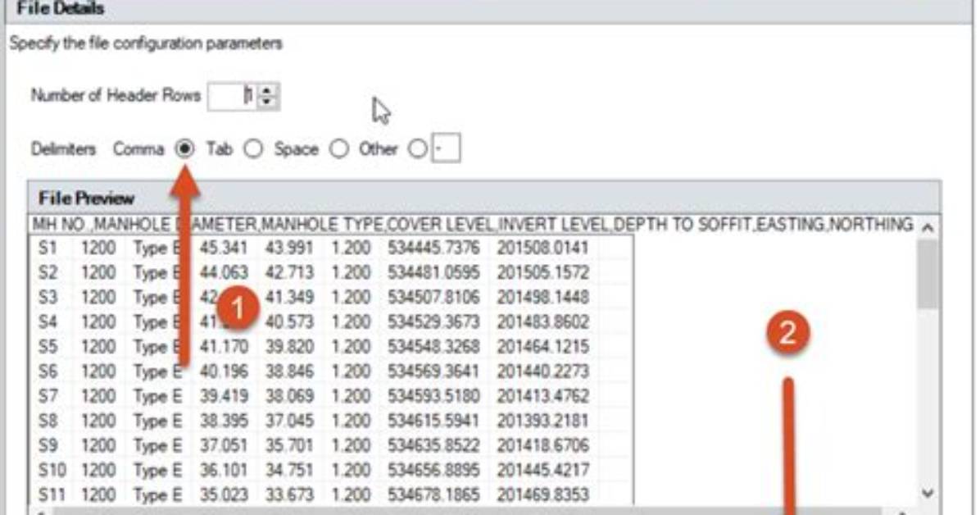Click easting value 534635.8522
The image size is (980, 515).
point(433,445)
